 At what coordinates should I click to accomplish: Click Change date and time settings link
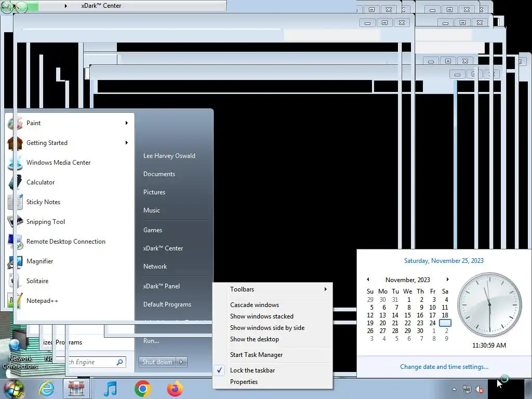point(444,367)
